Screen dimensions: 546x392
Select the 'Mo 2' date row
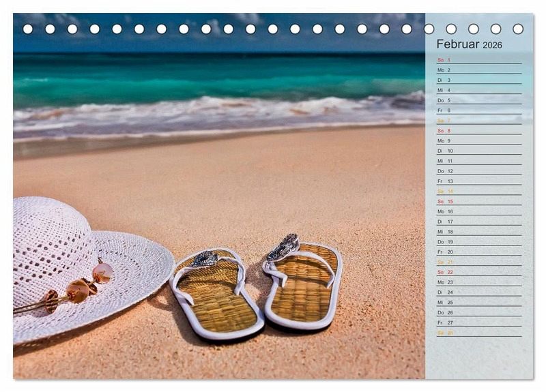pos(479,70)
